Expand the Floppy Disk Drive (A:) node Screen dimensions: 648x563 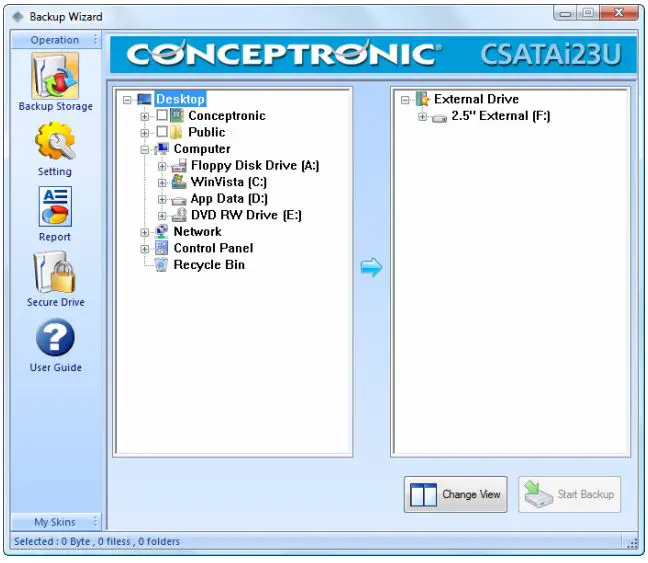(162, 166)
